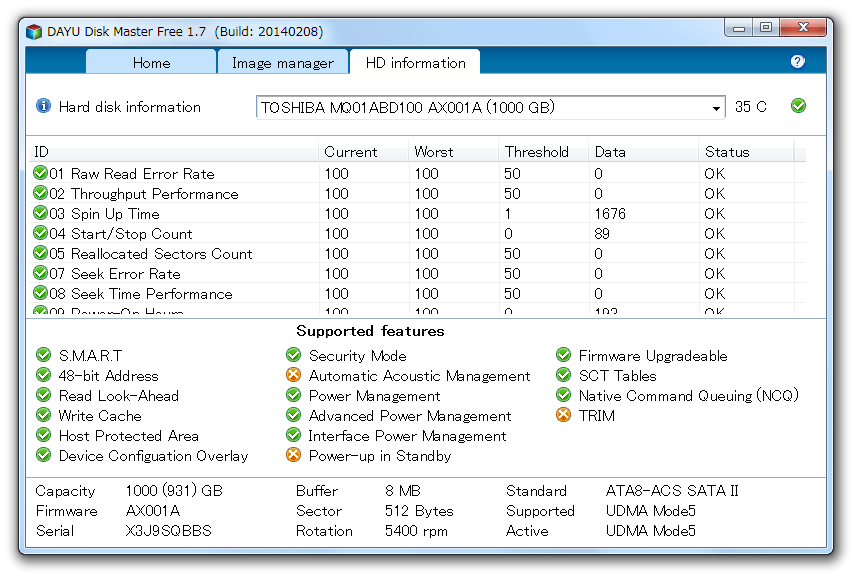Select the 05 Reallocated Sectors Count row
The image size is (856, 578).
(x=418, y=254)
